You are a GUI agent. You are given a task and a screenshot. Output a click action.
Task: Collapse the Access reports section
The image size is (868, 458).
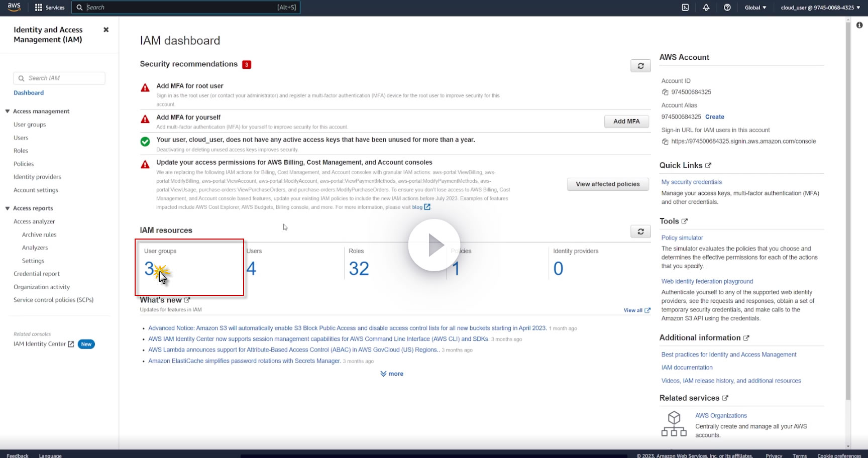tap(8, 208)
